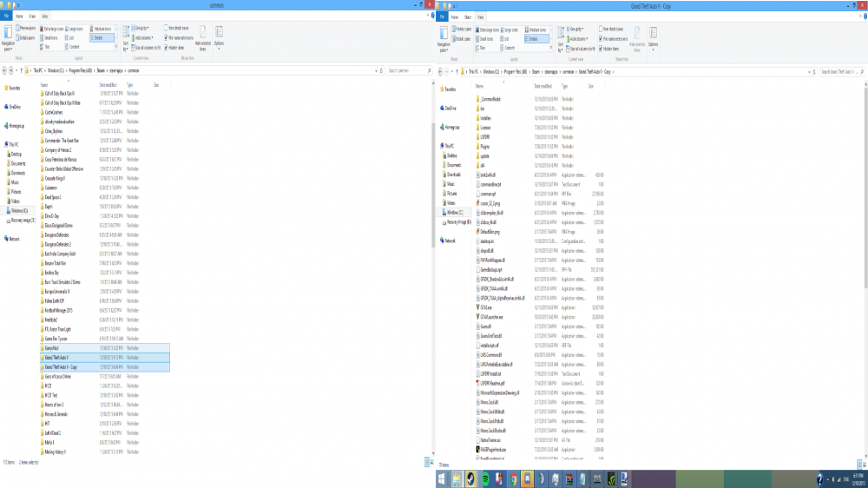Image resolution: width=868 pixels, height=488 pixels.
Task: Open Navigation pane menu in common window
Action: pos(8,38)
